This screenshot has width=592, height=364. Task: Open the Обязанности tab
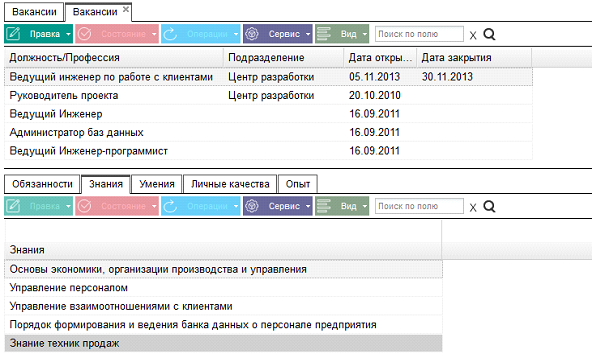(42, 184)
